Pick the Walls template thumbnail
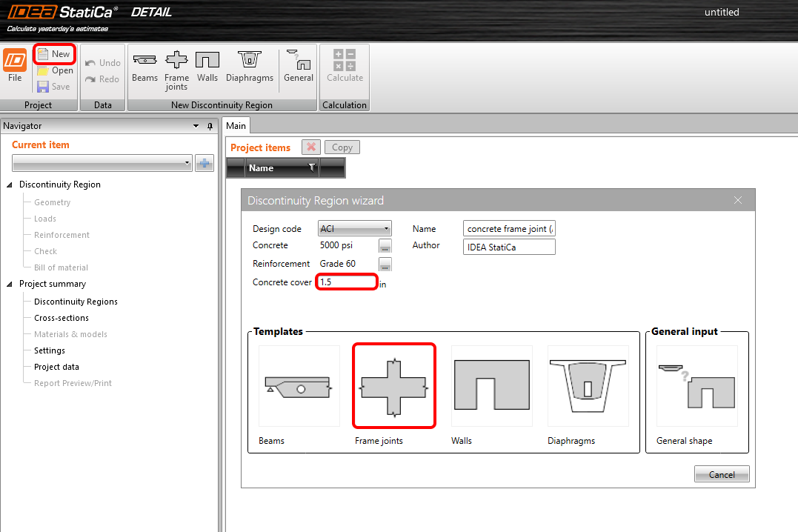The image size is (798, 532). (x=492, y=386)
